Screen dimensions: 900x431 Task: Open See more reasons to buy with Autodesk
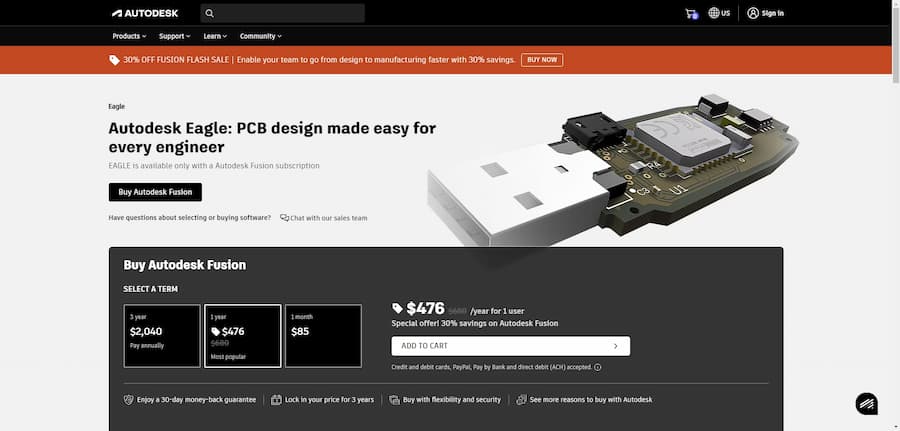591,399
